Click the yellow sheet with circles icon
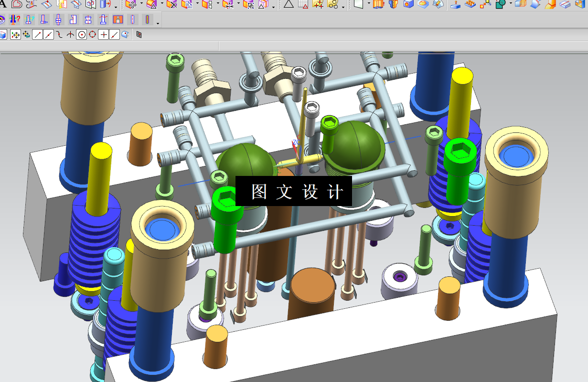This screenshot has width=588, height=382. click(x=333, y=4)
